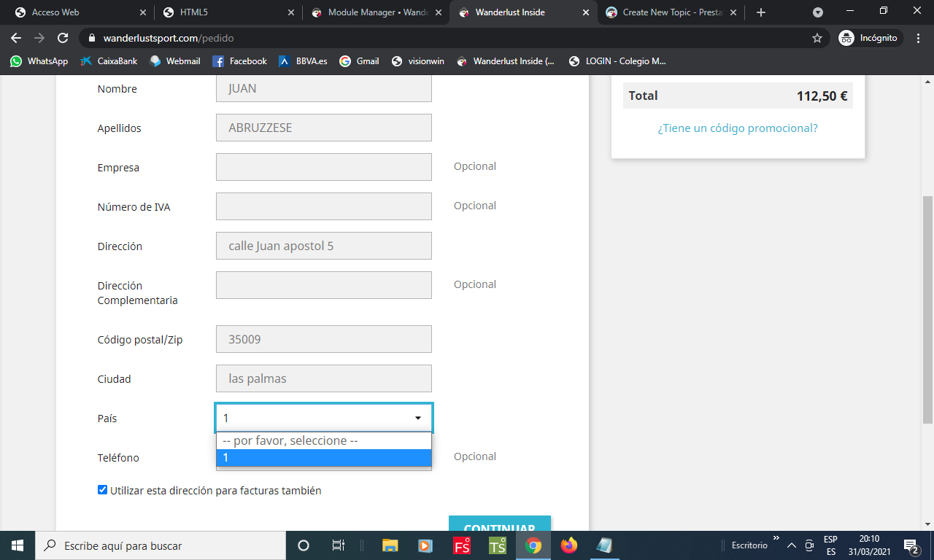Click the browser forward arrow
This screenshot has height=560, width=934.
(39, 38)
